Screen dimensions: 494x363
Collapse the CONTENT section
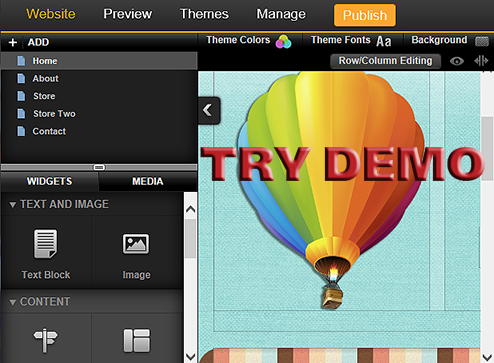point(13,302)
